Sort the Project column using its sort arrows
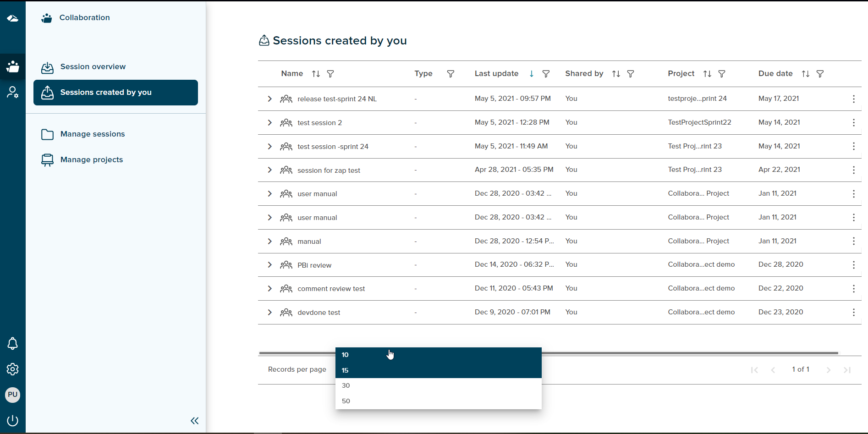The image size is (868, 434). click(707, 73)
